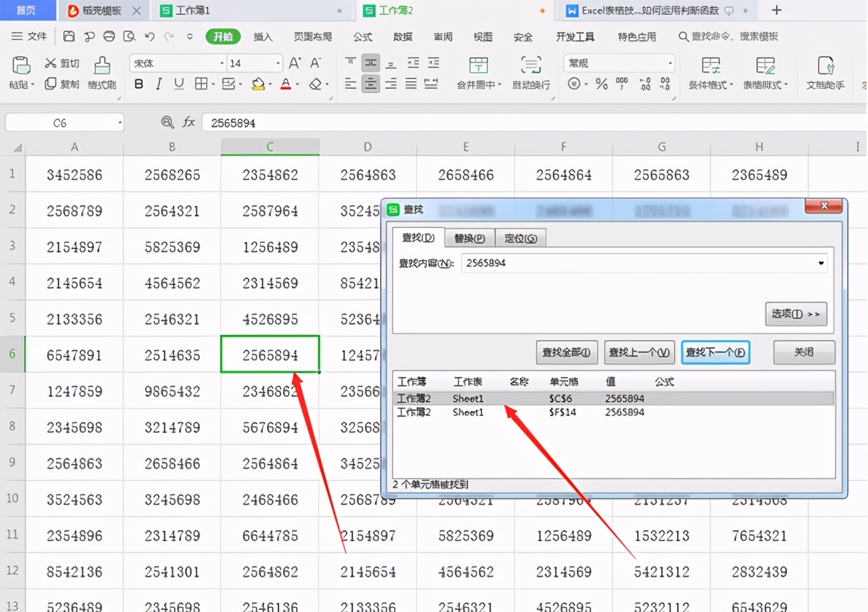Open Conditional Formatting (条件格式)
This screenshot has width=868, height=612.
711,73
